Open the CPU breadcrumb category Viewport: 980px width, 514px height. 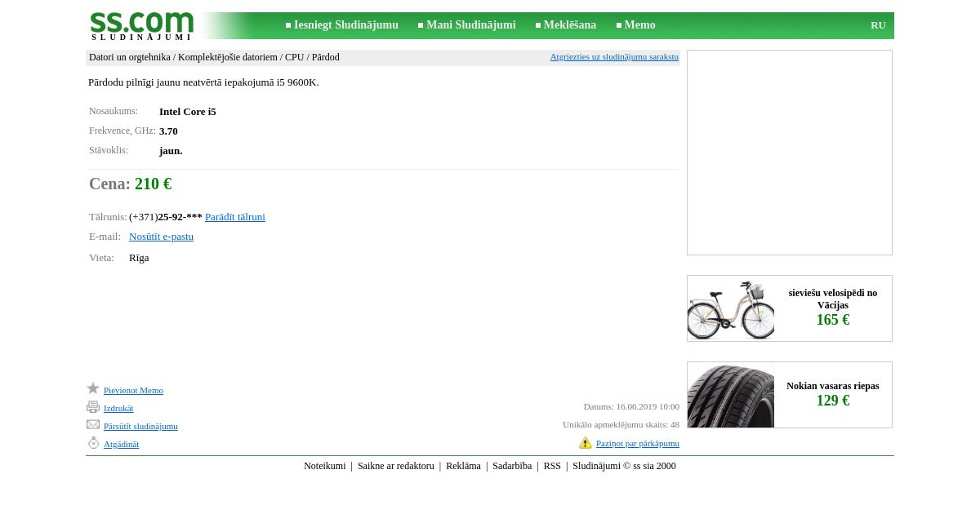(x=294, y=57)
